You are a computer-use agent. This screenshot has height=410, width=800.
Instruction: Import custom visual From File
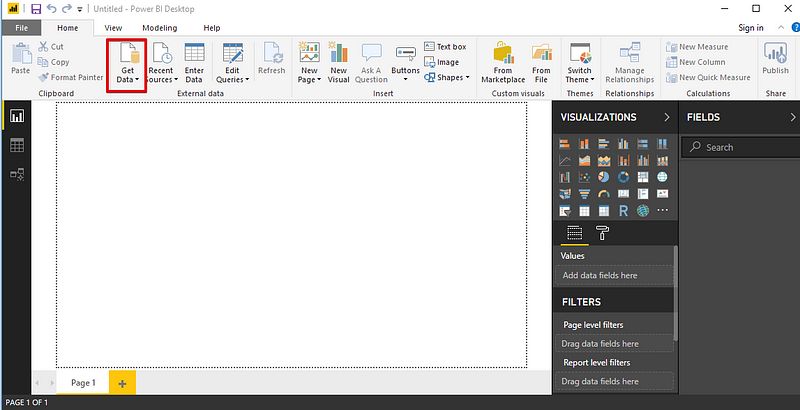pyautogui.click(x=541, y=63)
